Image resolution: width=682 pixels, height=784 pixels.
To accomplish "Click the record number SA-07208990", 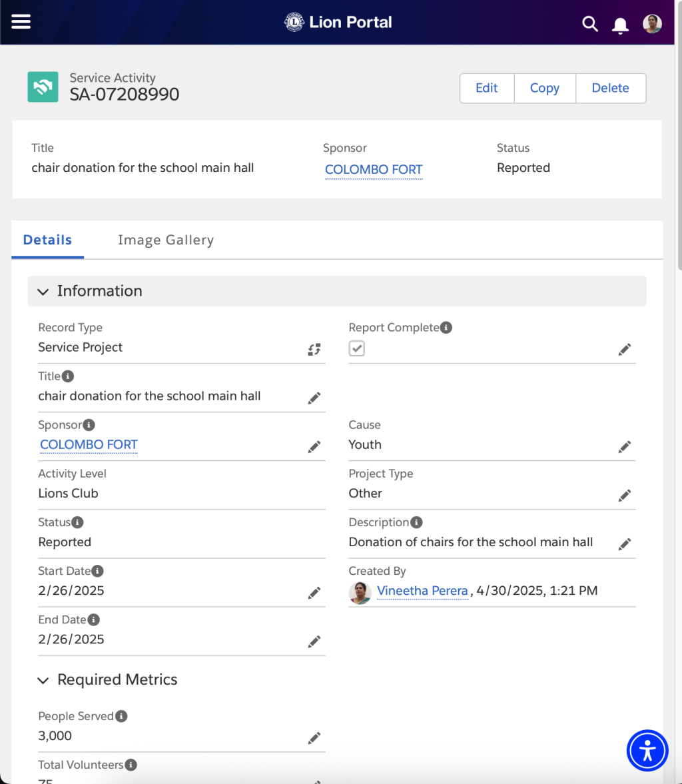I will (125, 94).
